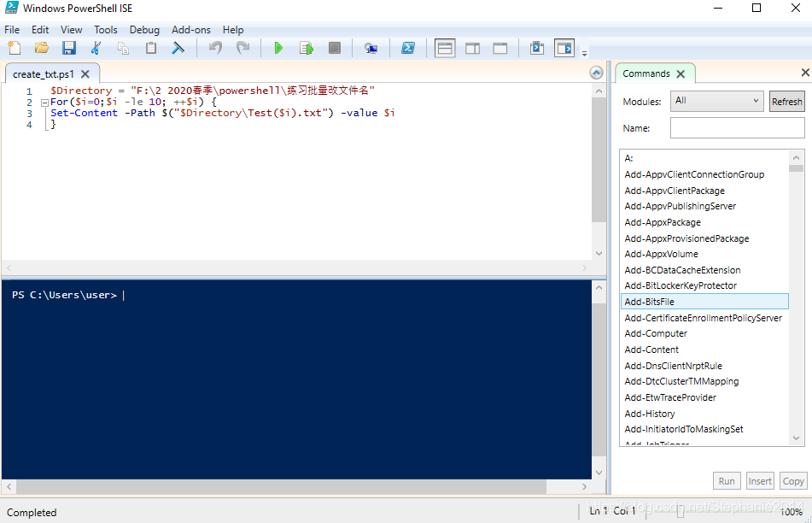The height and width of the screenshot is (523, 812).
Task: Collapse the For loop block on line 2
Action: [x=44, y=103]
